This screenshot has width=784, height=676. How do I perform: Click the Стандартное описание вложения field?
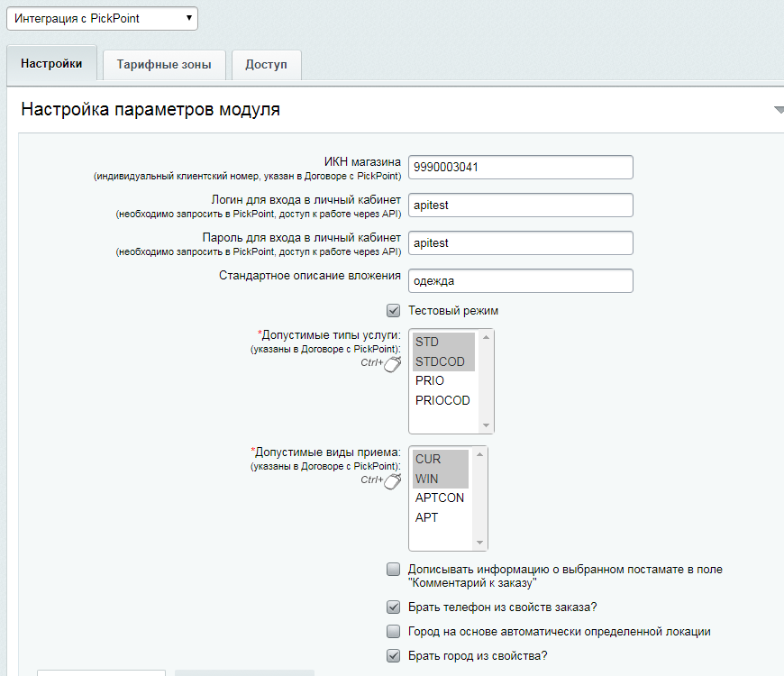tap(521, 281)
